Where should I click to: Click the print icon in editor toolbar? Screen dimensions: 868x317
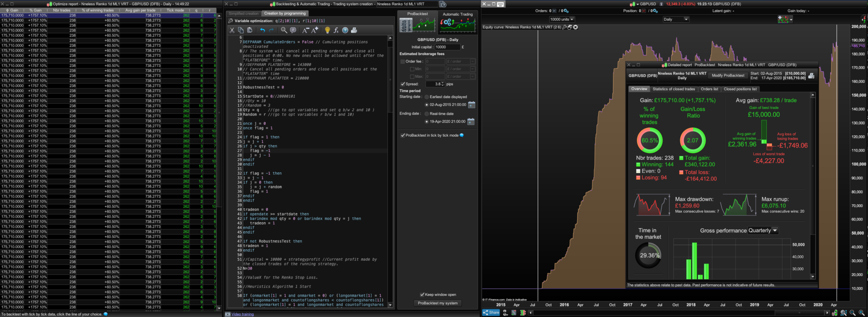(354, 30)
